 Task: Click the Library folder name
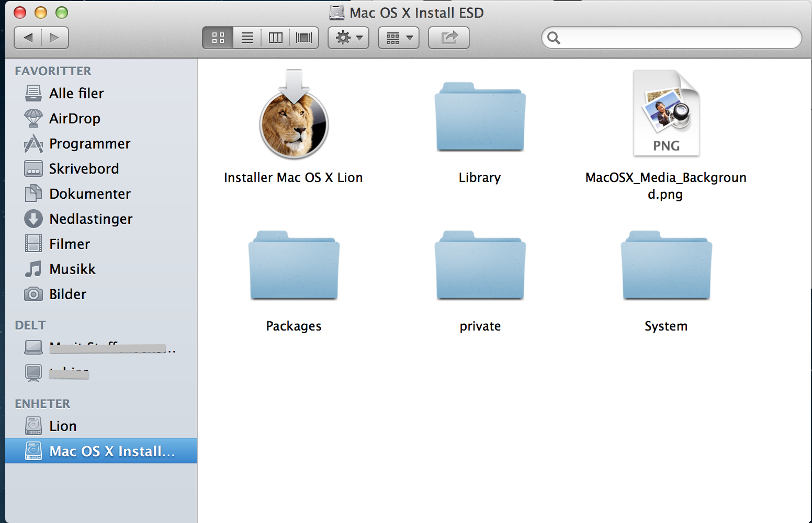(480, 178)
